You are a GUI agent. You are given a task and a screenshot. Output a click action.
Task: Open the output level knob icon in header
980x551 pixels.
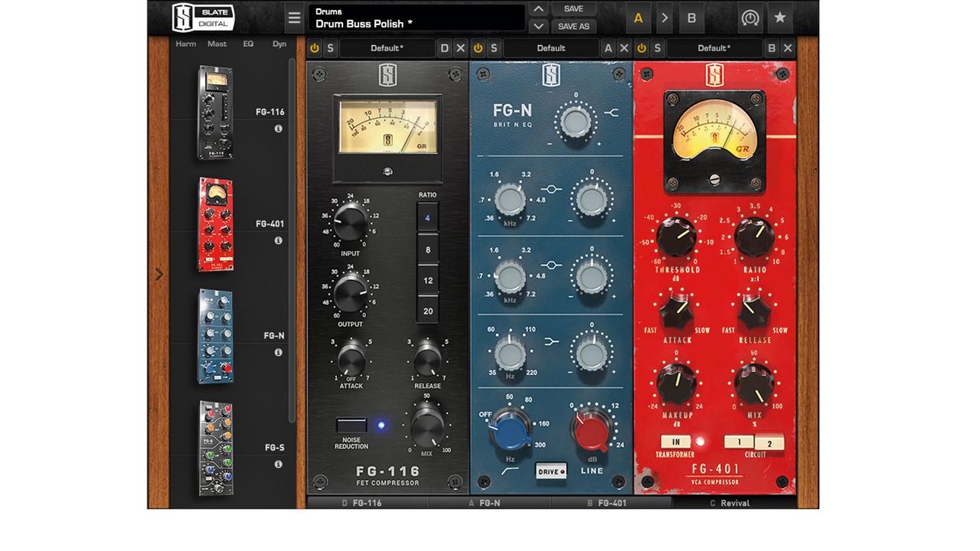[x=750, y=18]
